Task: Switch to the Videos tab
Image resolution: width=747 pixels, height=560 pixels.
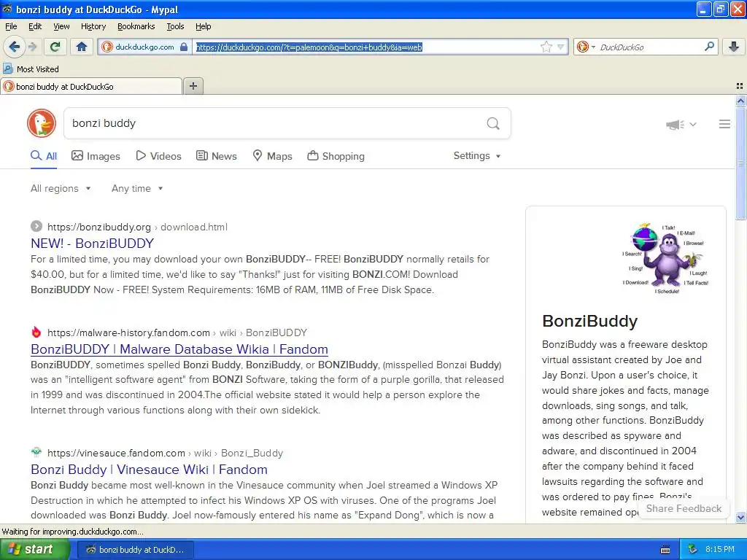Action: [x=158, y=156]
